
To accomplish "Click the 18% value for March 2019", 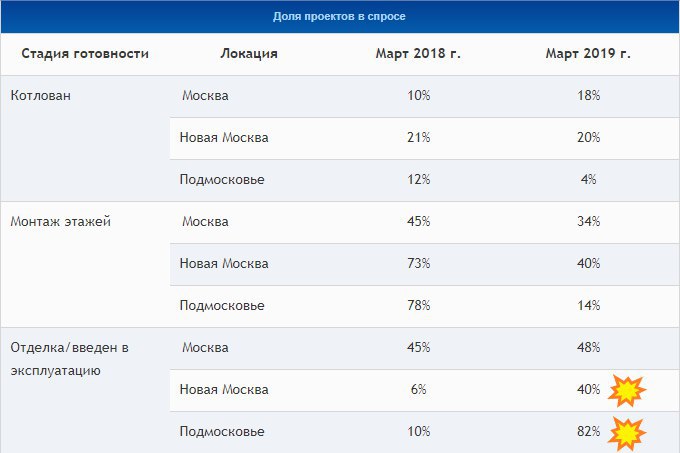I will point(588,96).
